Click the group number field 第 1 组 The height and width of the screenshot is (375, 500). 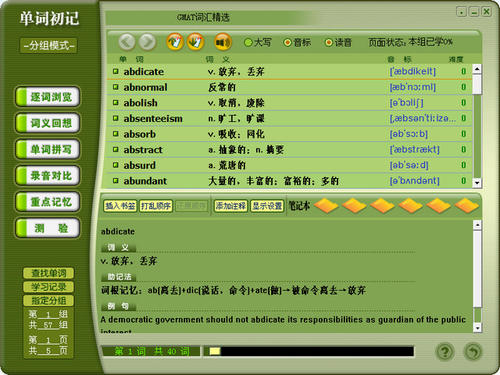pos(48,314)
